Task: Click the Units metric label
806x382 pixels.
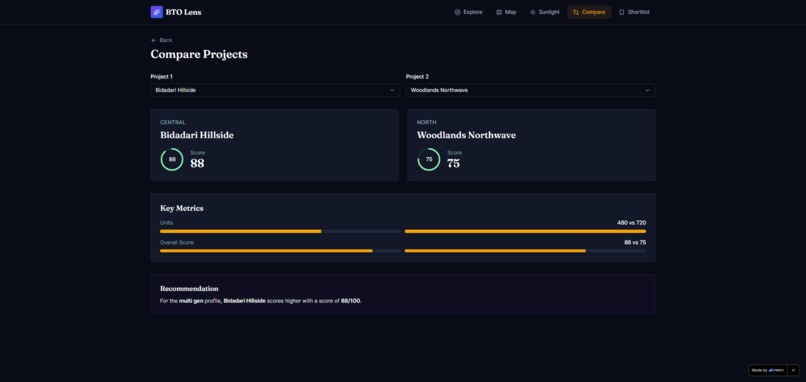Action: [167, 223]
